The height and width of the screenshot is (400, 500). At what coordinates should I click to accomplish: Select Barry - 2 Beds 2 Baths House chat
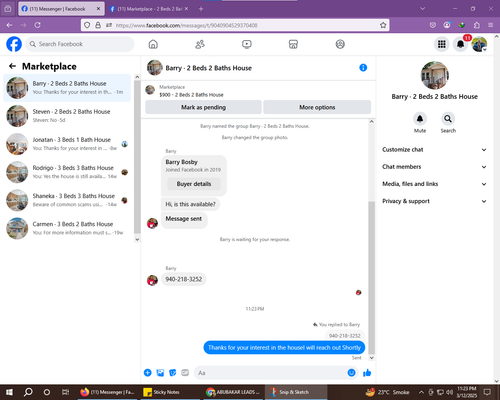click(67, 88)
